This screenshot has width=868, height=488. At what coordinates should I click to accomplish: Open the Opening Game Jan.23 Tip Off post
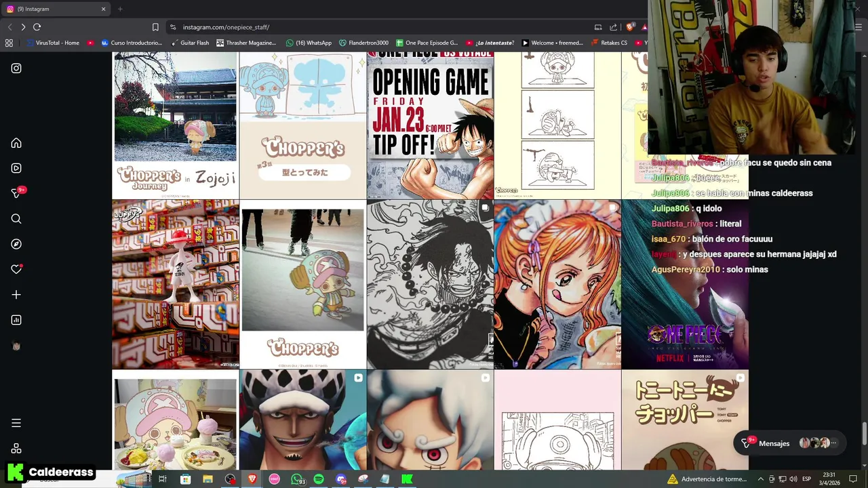tap(430, 125)
